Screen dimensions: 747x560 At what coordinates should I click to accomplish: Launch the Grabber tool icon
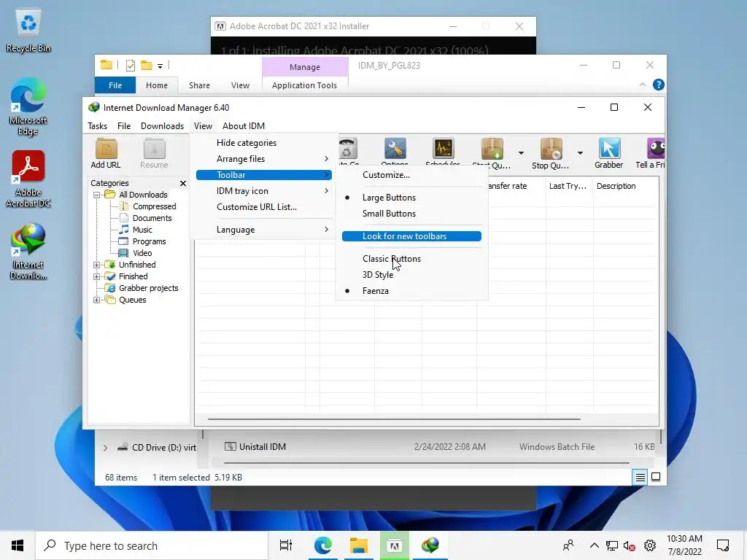[x=609, y=153]
